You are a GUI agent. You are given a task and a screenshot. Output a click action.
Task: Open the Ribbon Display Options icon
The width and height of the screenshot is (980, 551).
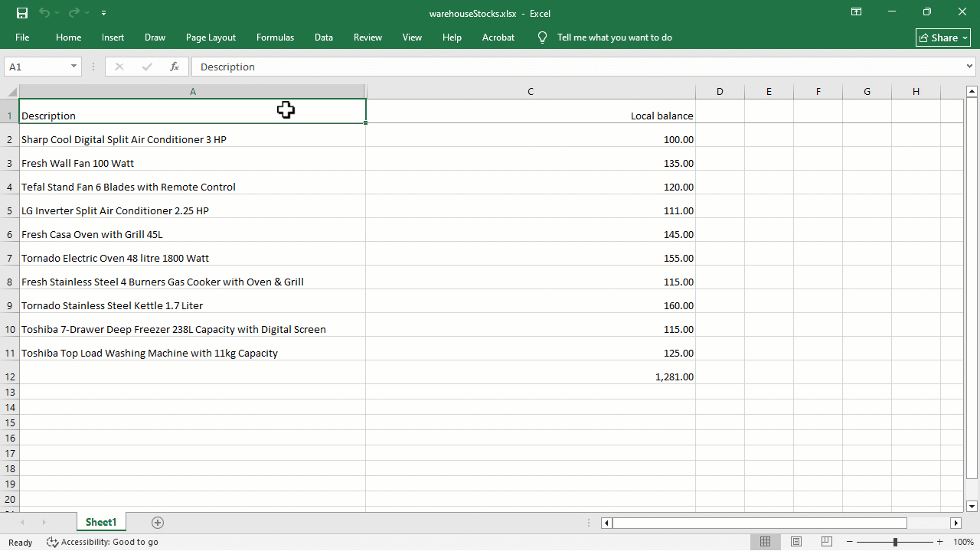[857, 12]
